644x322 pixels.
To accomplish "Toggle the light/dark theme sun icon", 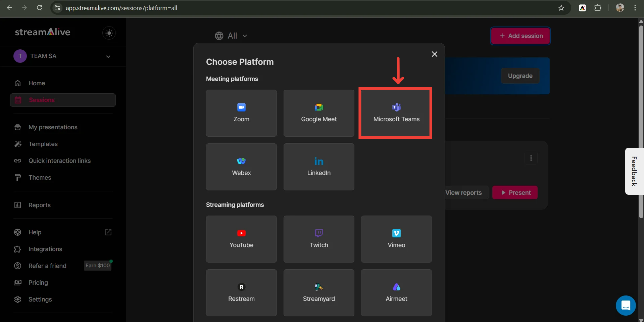I will pos(109,33).
